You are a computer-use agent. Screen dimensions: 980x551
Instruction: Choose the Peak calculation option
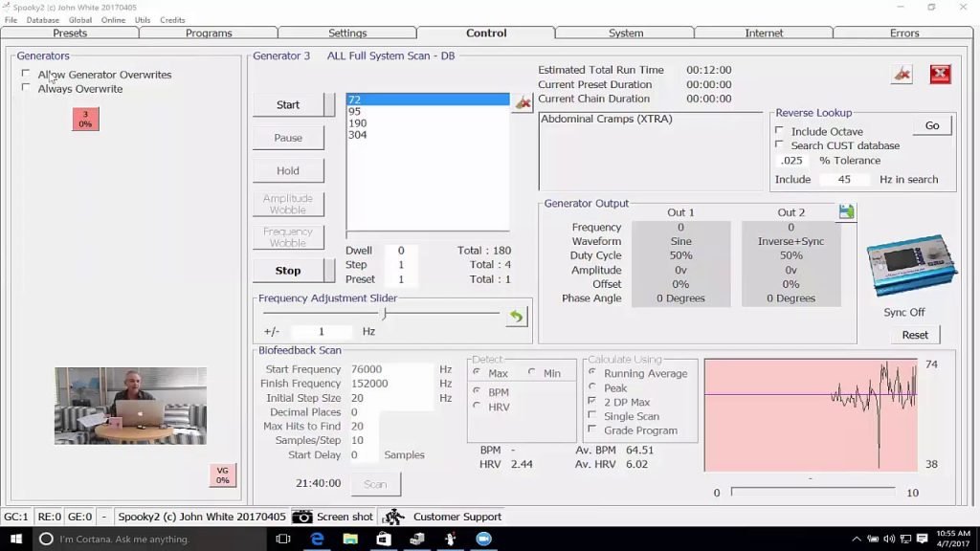click(592, 387)
